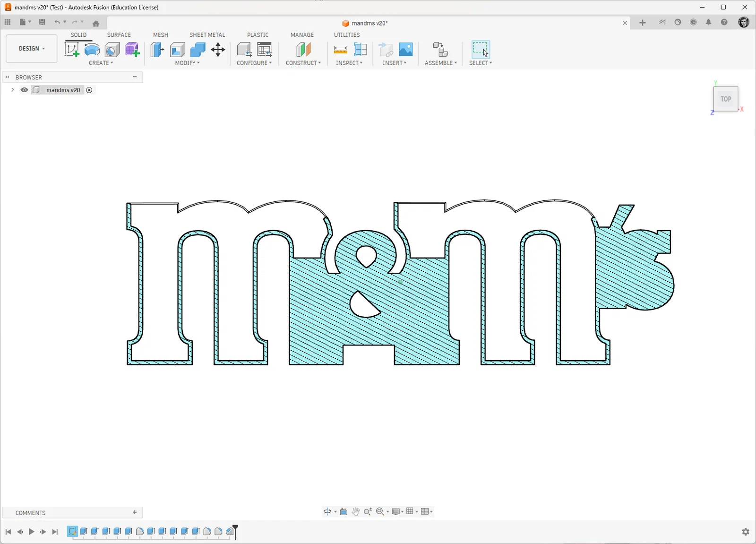Switch to the MANAGE tab
This screenshot has width=756, height=544.
tap(302, 35)
